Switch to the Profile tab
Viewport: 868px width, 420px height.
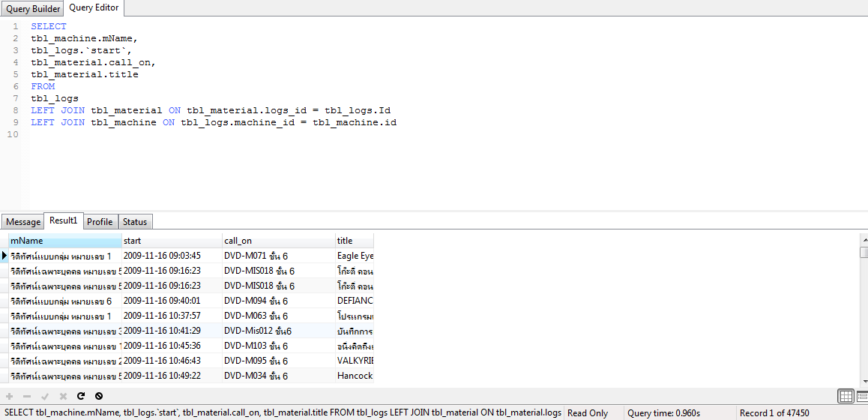(100, 222)
